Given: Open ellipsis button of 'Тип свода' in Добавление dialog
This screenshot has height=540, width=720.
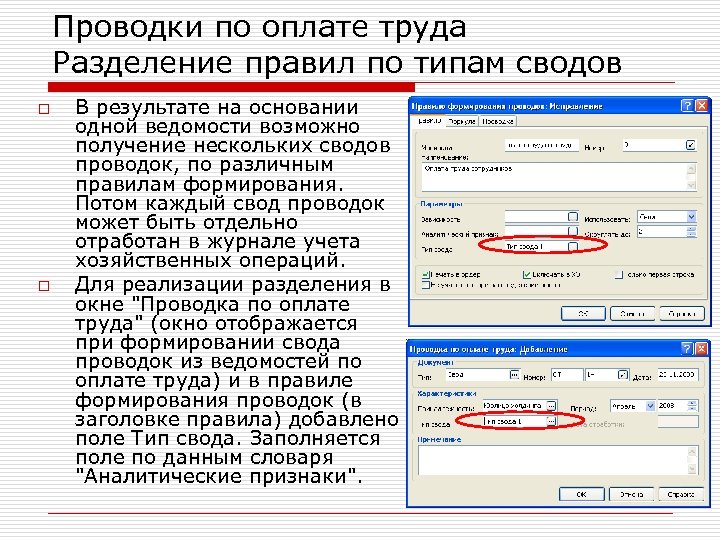Looking at the screenshot, I should [551, 421].
